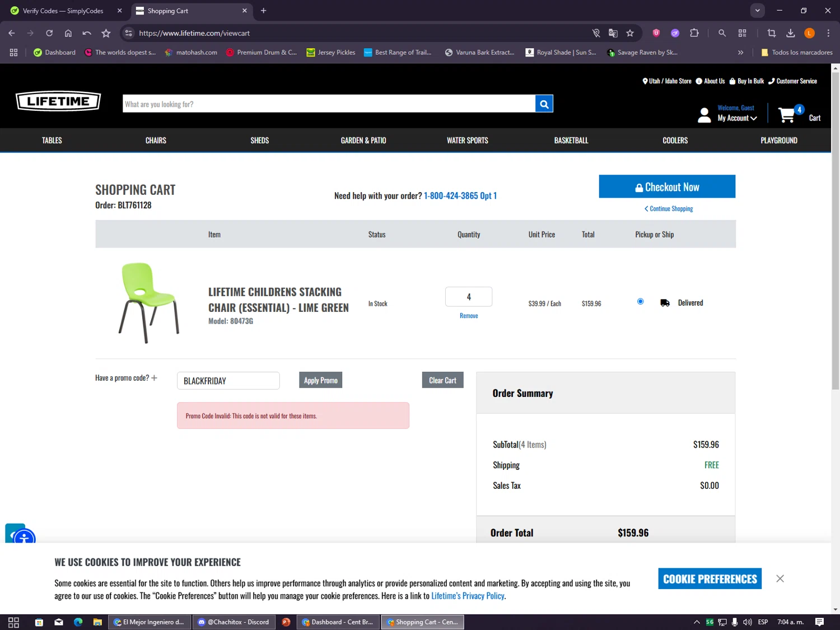The width and height of the screenshot is (840, 630).
Task: Open the Dashboard bookmark
Action: tap(54, 53)
